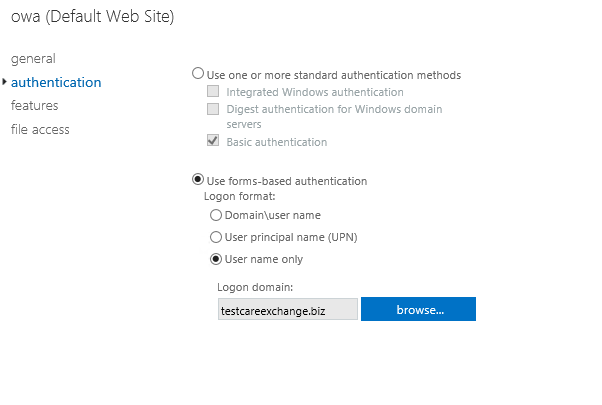602x405 pixels.
Task: Untick the Basic authentication checkbox
Action: tap(213, 141)
